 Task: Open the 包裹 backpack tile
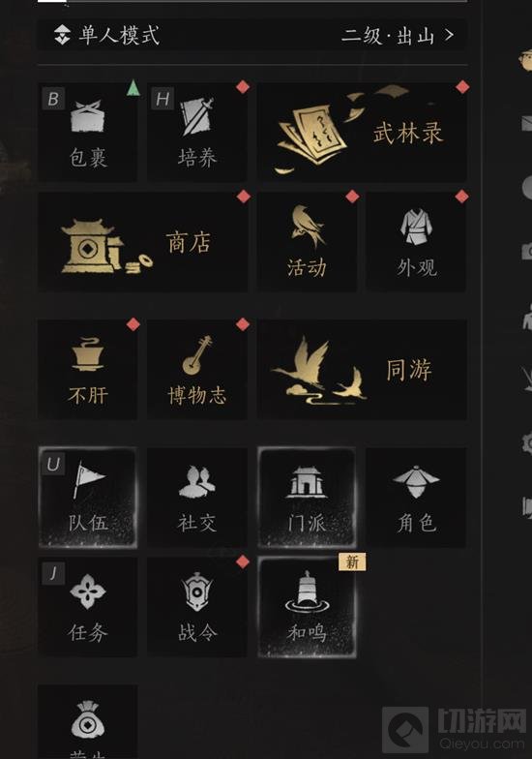coord(87,133)
